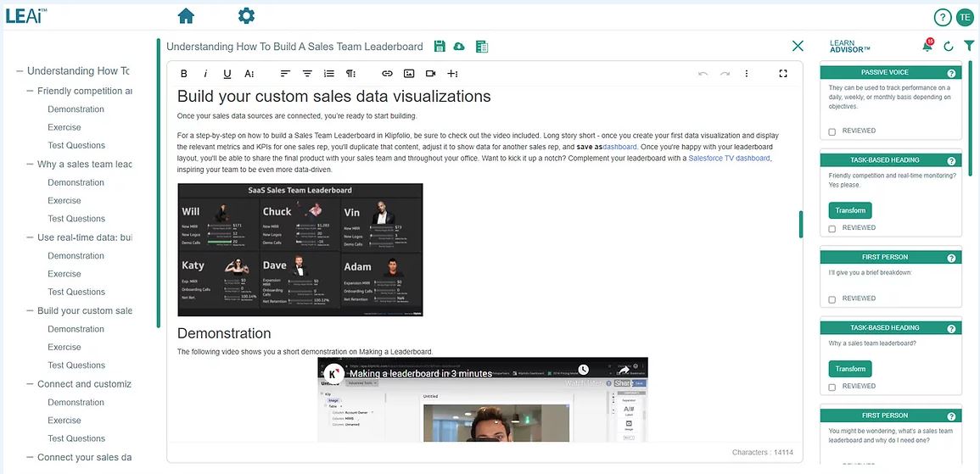This screenshot has height=474, width=980.
Task: Click the insert image icon in the toolbar
Action: (409, 74)
